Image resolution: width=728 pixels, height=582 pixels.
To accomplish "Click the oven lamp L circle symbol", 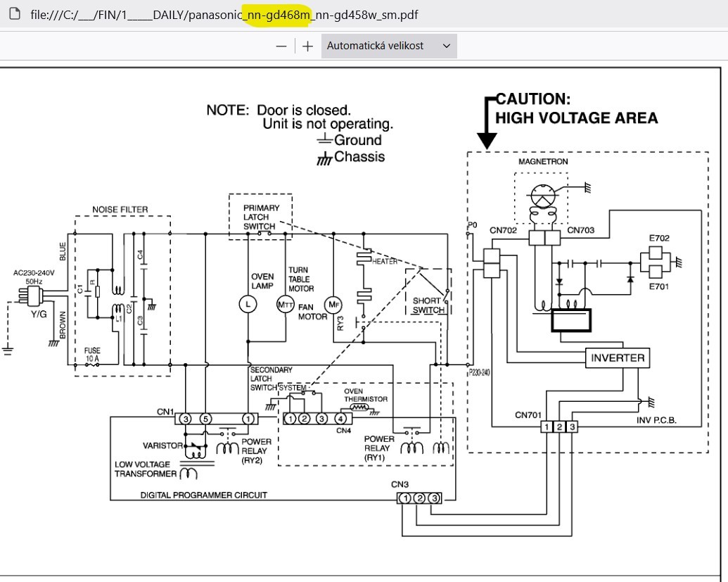I will [248, 304].
